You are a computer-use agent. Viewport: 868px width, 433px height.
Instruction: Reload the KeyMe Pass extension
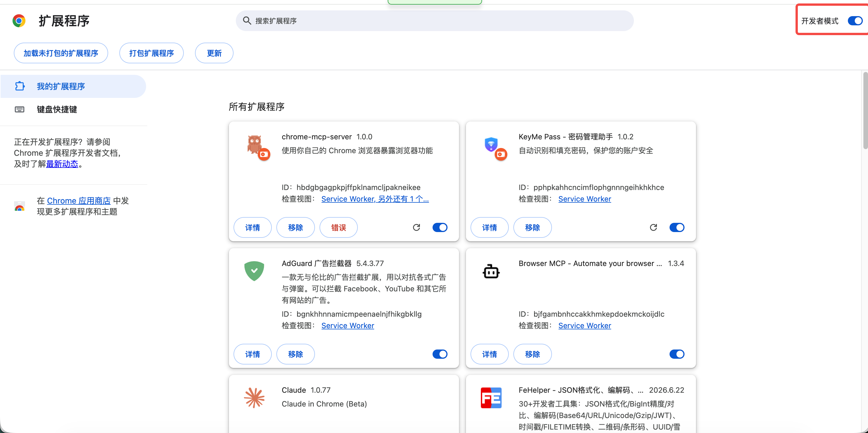653,227
